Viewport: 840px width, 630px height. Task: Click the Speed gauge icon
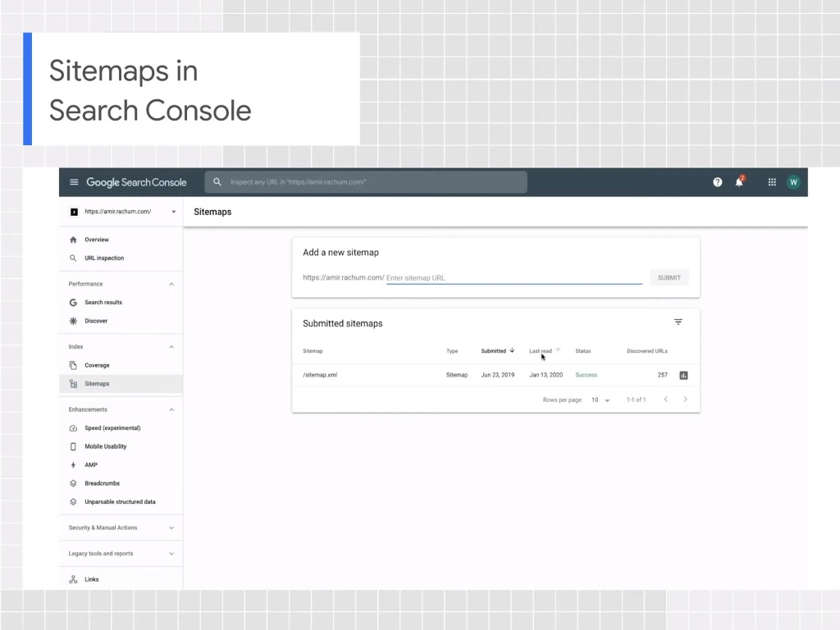point(73,428)
